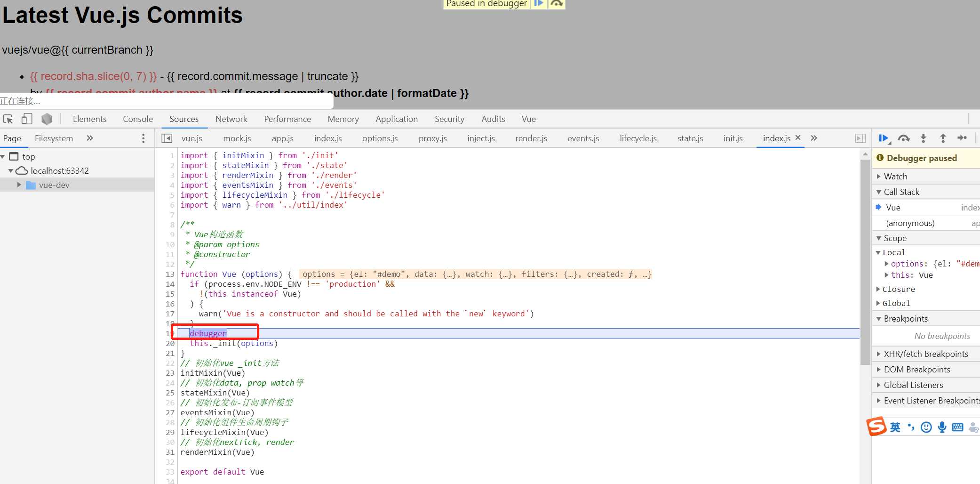Collapse the Local scope

pos(878,252)
